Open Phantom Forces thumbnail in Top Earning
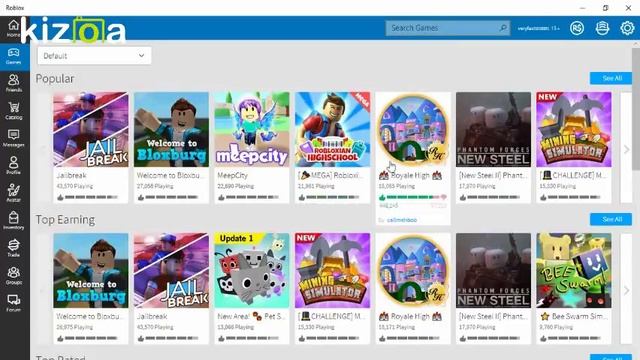640x360 pixels. pos(493,271)
